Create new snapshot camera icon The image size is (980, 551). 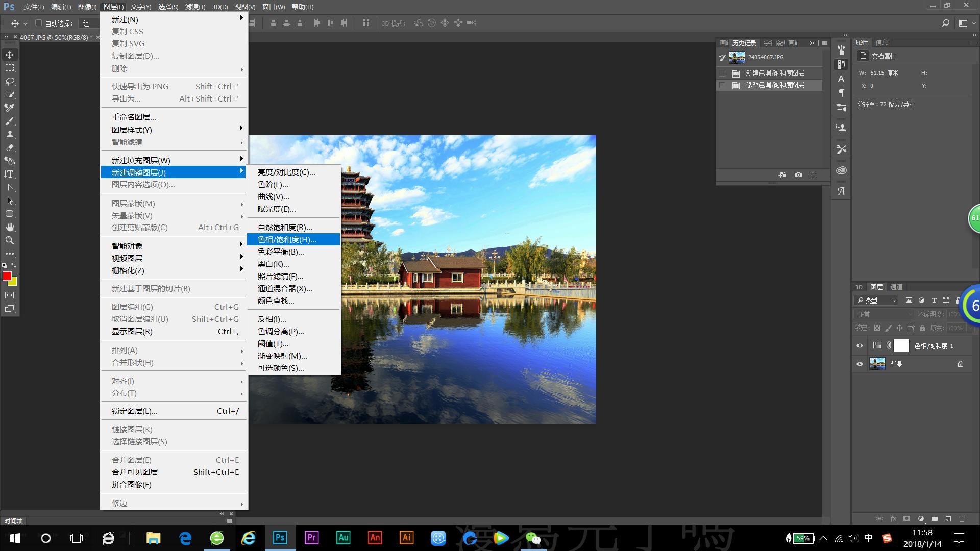point(798,175)
